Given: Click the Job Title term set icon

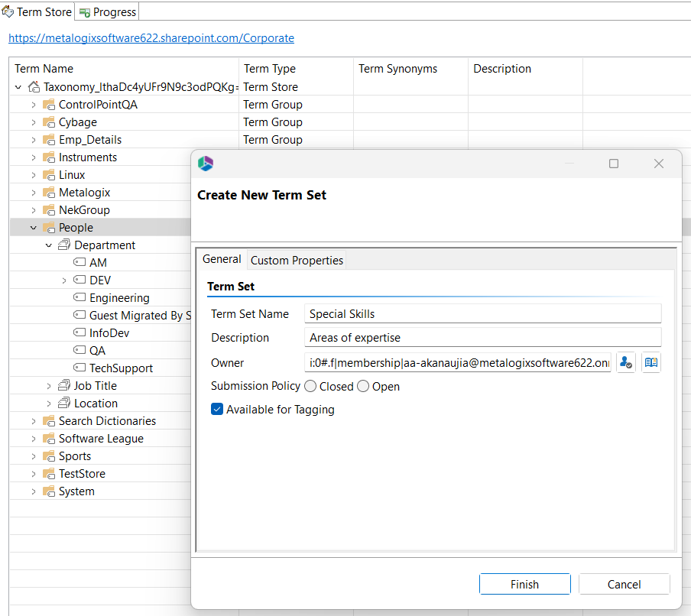Looking at the screenshot, I should (64, 386).
